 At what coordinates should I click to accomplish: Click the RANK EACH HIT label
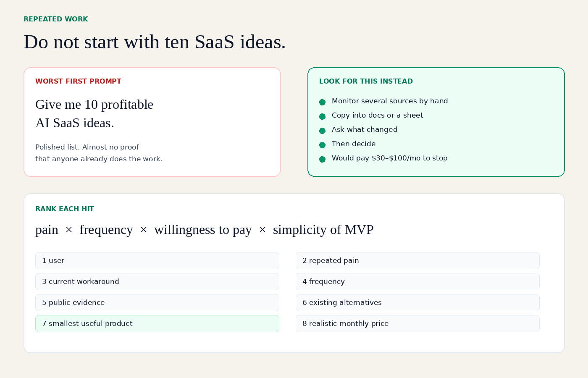[x=65, y=209]
